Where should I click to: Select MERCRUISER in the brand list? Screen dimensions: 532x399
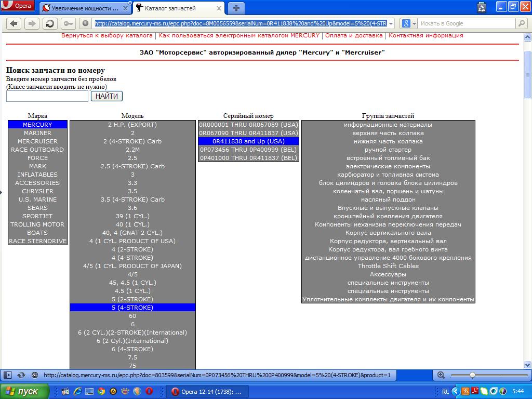click(37, 141)
